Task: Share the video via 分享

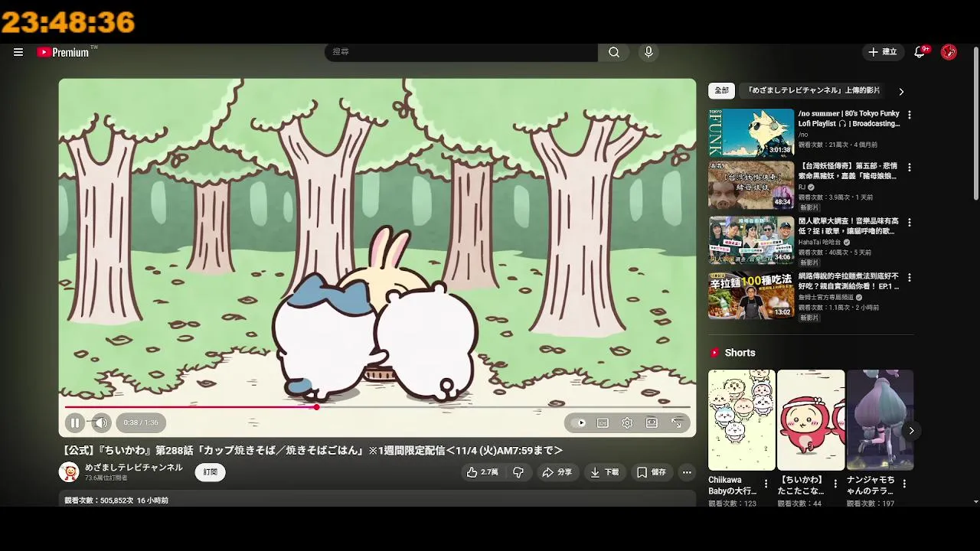Action: pos(557,472)
